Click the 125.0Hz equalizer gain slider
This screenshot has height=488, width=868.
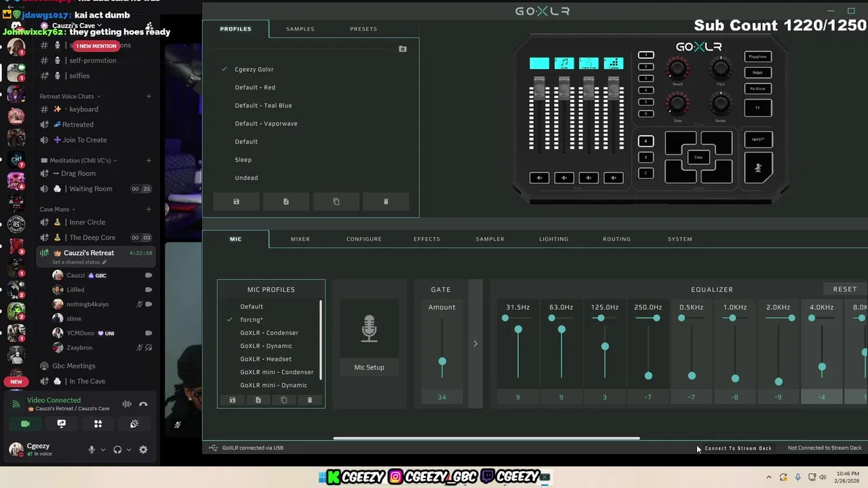[605, 346]
